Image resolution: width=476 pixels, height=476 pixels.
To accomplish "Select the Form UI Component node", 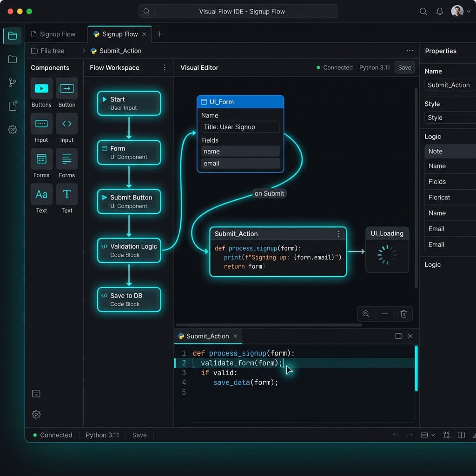I will (x=129, y=152).
